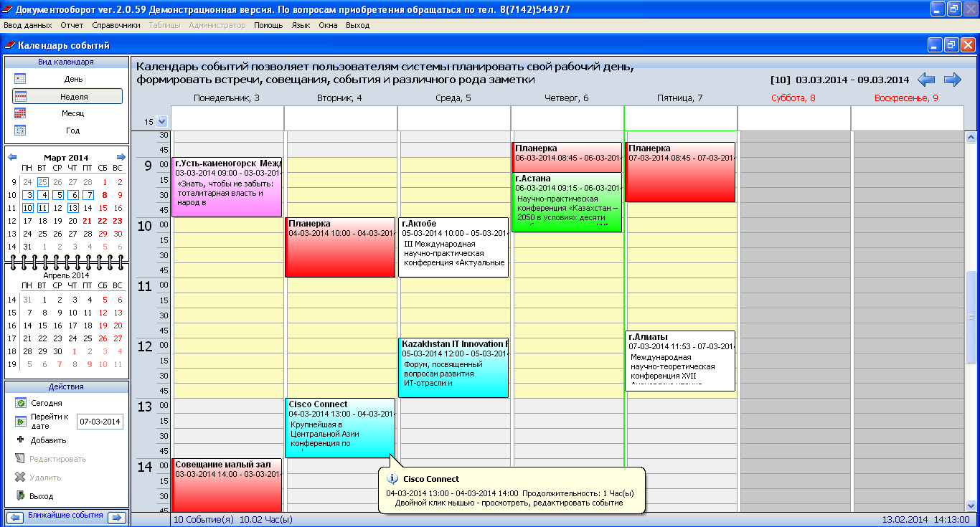Choose the Месяц month view icon
The height and width of the screenshot is (527, 980).
tap(20, 113)
